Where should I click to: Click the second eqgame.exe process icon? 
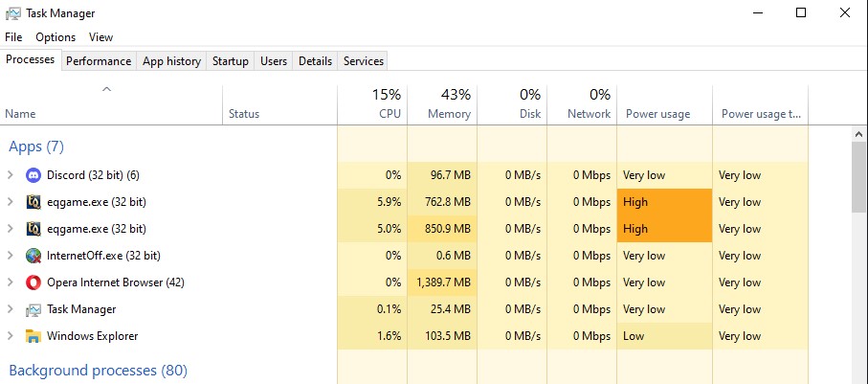pyautogui.click(x=33, y=229)
